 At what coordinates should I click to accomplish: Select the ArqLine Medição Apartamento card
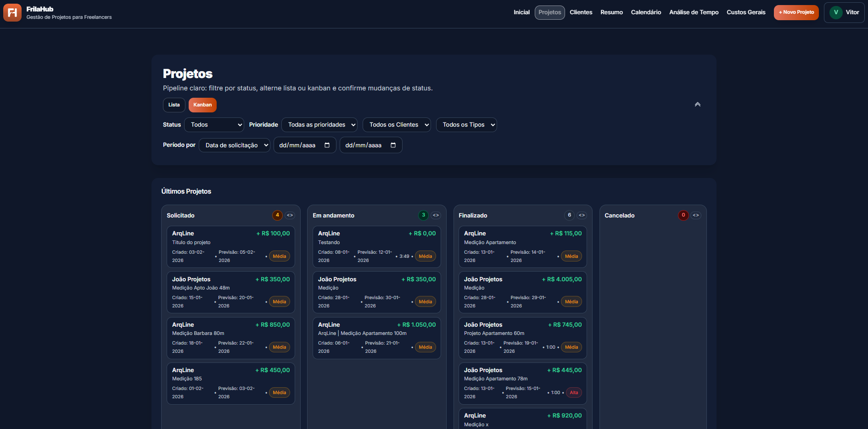click(x=522, y=246)
